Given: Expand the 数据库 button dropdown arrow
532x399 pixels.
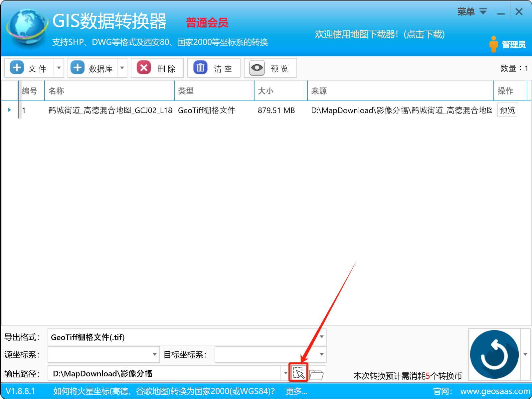Looking at the screenshot, I should pyautogui.click(x=122, y=68).
